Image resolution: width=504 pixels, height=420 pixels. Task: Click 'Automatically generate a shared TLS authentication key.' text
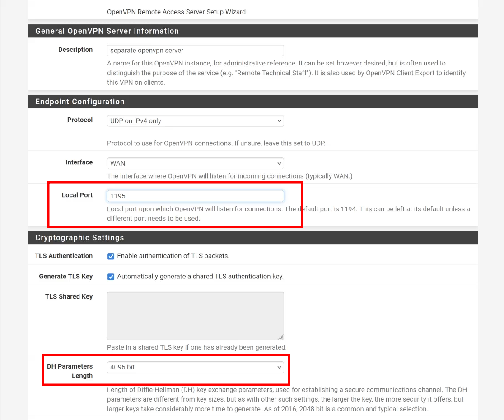click(x=200, y=277)
